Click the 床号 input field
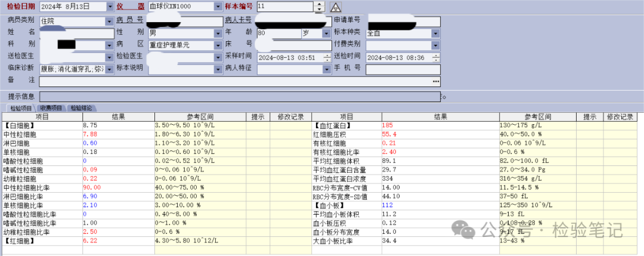 pyautogui.click(x=293, y=45)
